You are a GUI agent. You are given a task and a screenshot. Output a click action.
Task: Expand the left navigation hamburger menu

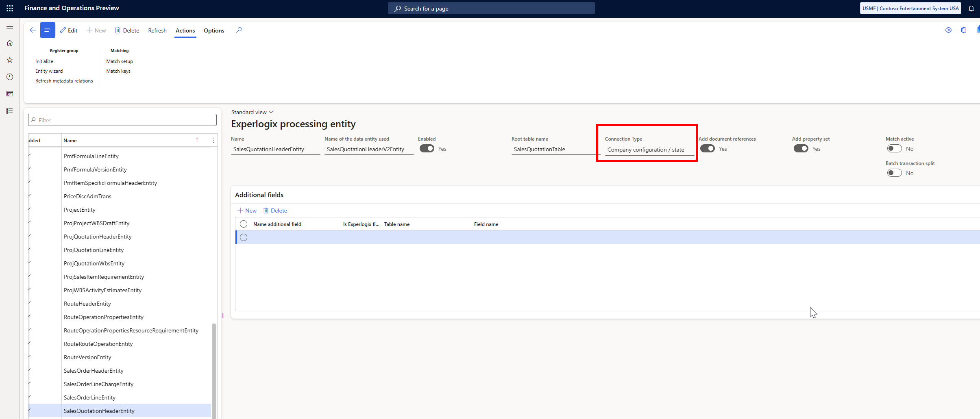[10, 26]
